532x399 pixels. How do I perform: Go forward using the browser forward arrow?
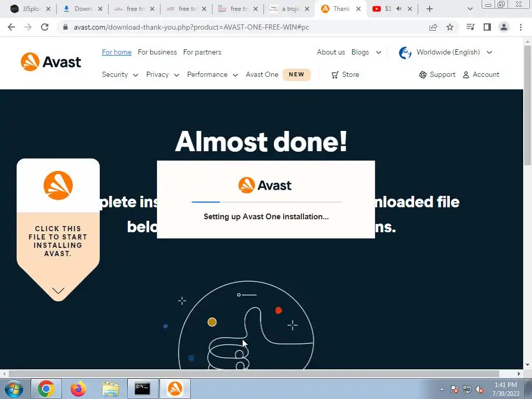point(28,27)
